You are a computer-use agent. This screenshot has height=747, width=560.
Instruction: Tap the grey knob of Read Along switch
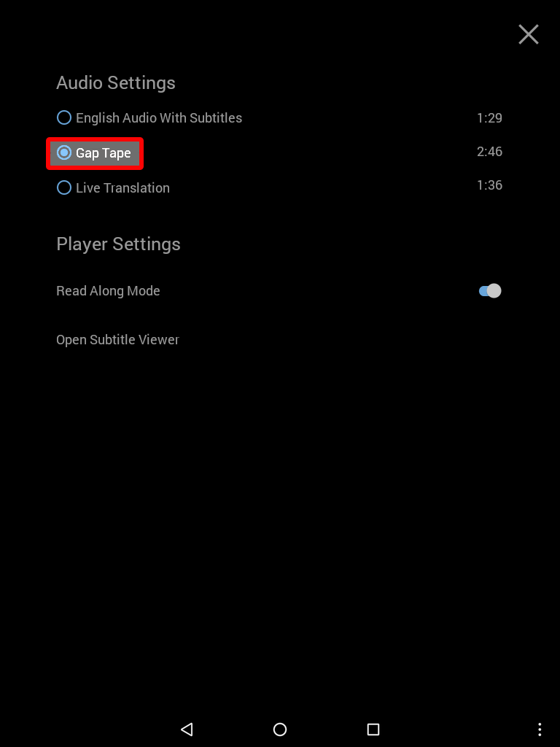click(494, 290)
